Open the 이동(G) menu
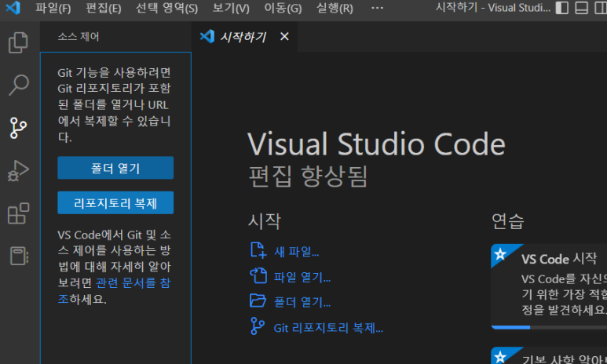607x364 pixels. click(283, 8)
